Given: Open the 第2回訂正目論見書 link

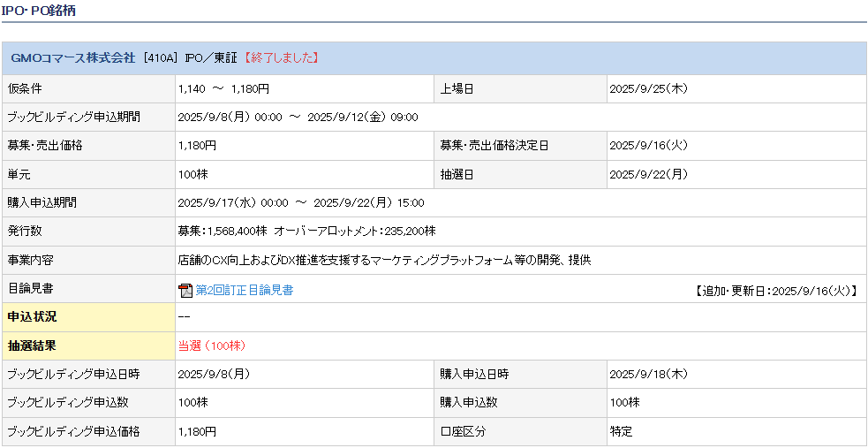Looking at the screenshot, I should (244, 290).
